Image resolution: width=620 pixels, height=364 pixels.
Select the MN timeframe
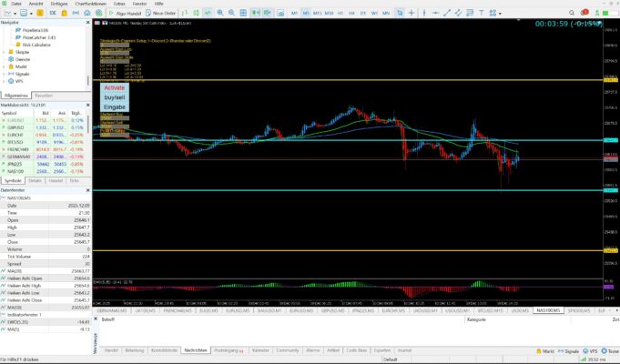pyautogui.click(x=386, y=13)
